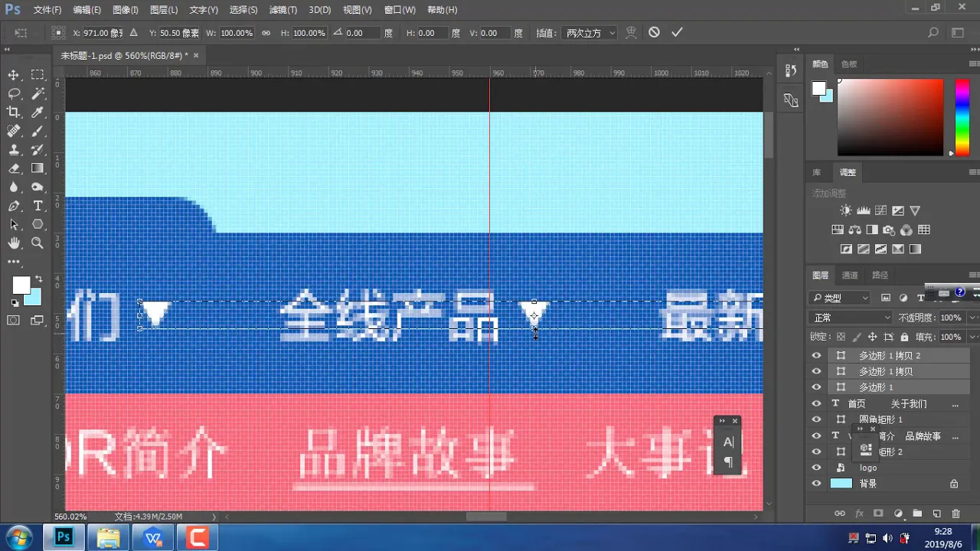Switch to the 路径 tab
Viewport: 980px width, 551px height.
(x=880, y=275)
